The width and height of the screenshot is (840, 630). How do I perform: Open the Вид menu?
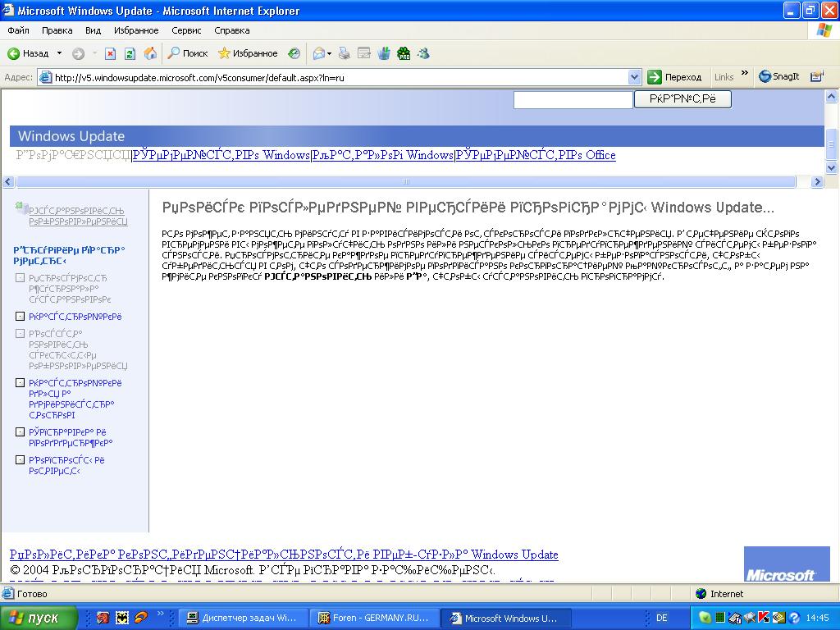pyautogui.click(x=93, y=30)
